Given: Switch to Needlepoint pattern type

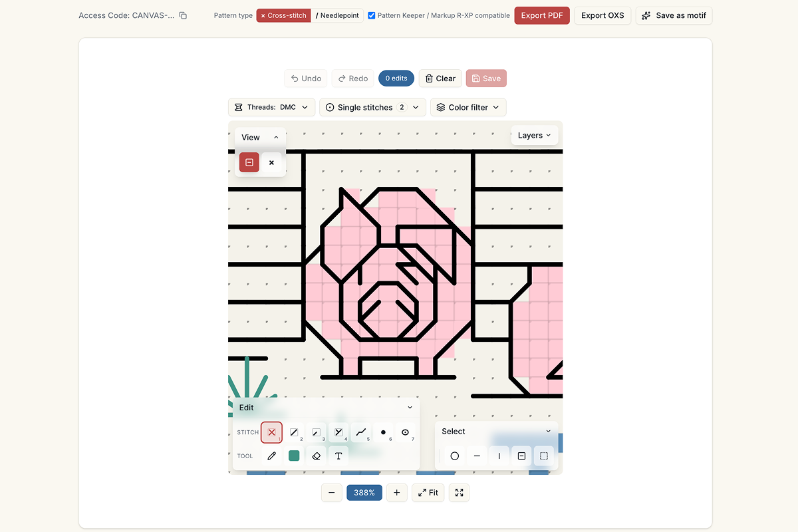Looking at the screenshot, I should point(337,15).
